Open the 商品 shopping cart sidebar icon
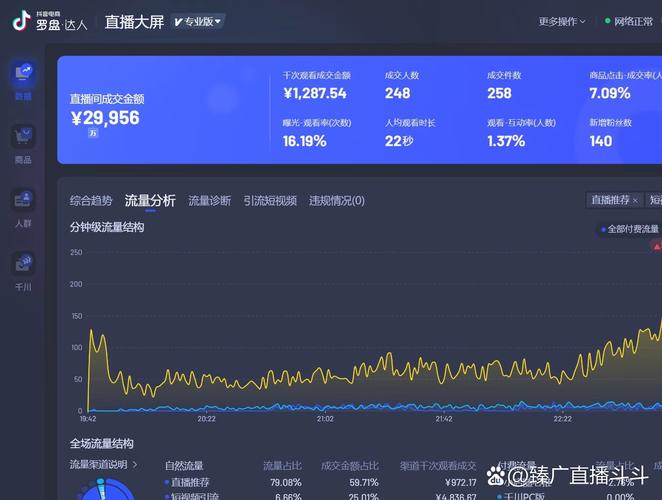This screenshot has width=662, height=500. (23, 136)
